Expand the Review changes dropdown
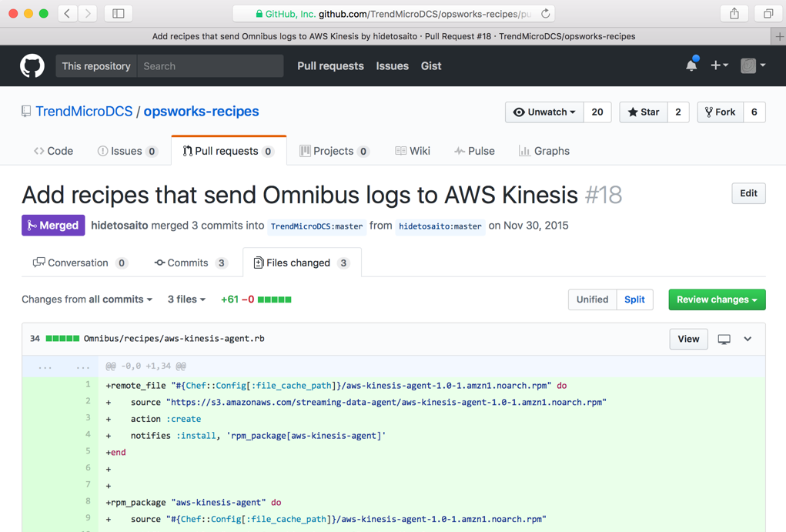 point(717,299)
